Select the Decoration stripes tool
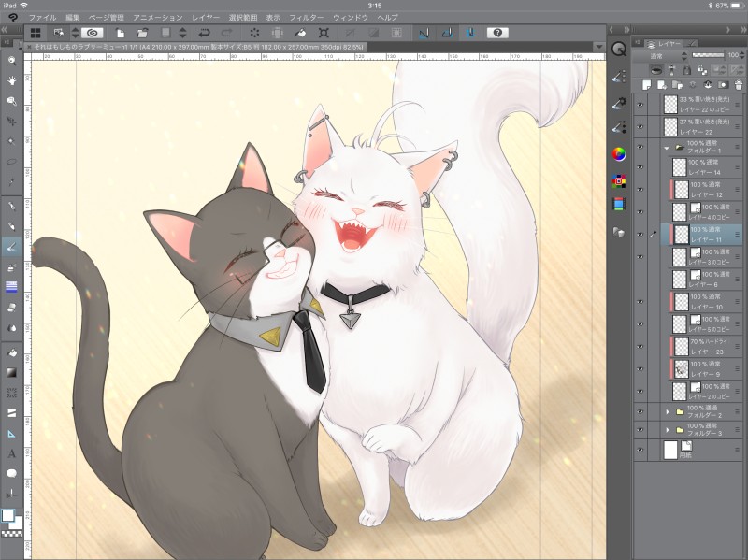Image resolution: width=748 pixels, height=560 pixels. click(x=11, y=287)
